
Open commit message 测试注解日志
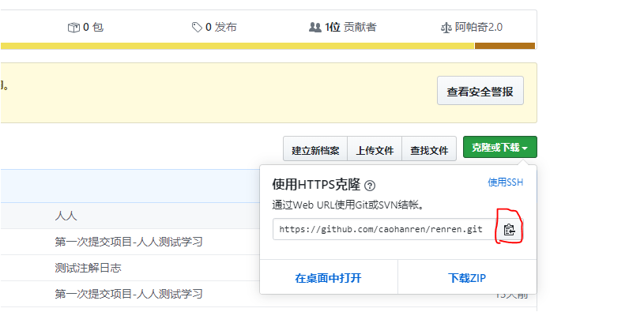[x=88, y=269]
